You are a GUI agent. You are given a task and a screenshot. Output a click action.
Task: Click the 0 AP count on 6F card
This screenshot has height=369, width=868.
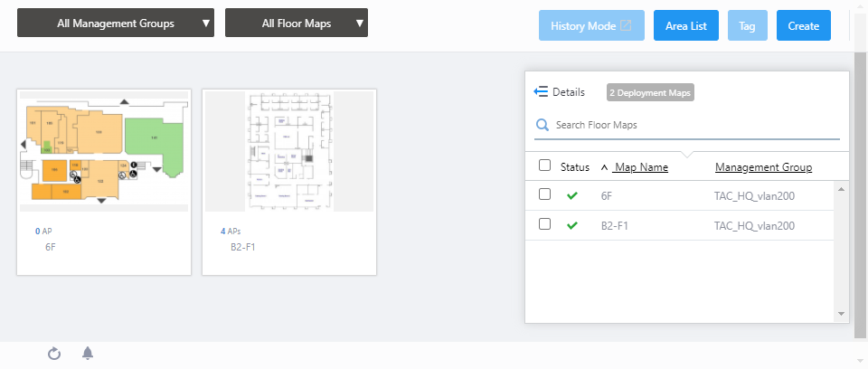[43, 232]
